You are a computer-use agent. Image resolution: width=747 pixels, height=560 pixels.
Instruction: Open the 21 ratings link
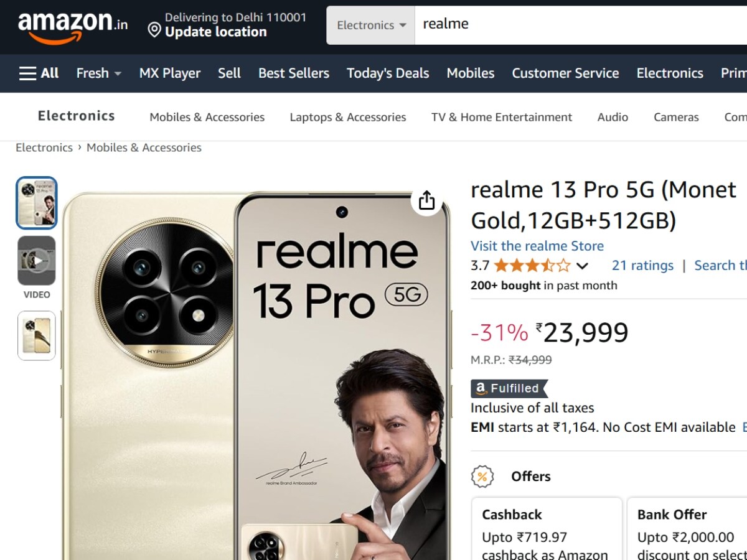(x=642, y=266)
